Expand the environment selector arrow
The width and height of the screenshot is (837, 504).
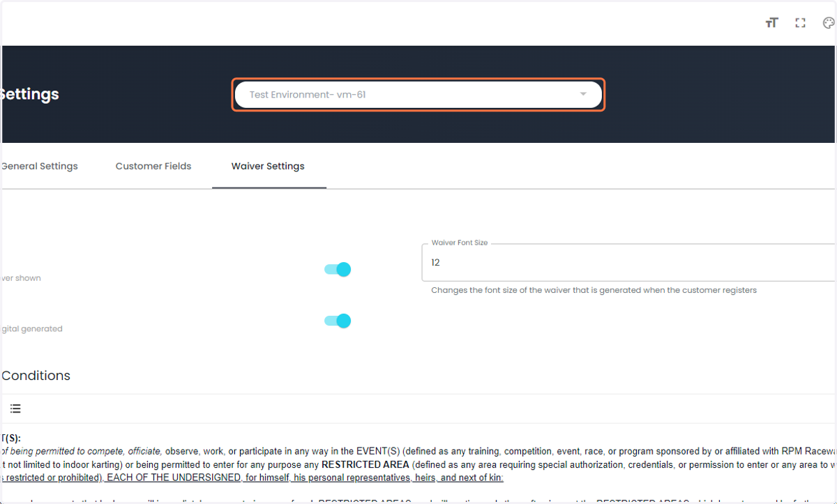pos(583,95)
